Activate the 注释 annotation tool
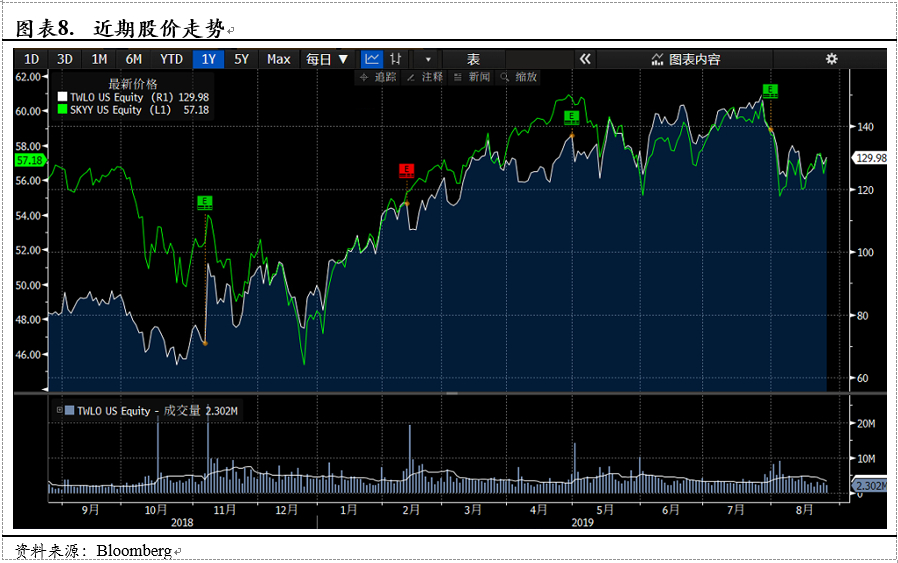This screenshot has height=563, width=898. coord(425,77)
